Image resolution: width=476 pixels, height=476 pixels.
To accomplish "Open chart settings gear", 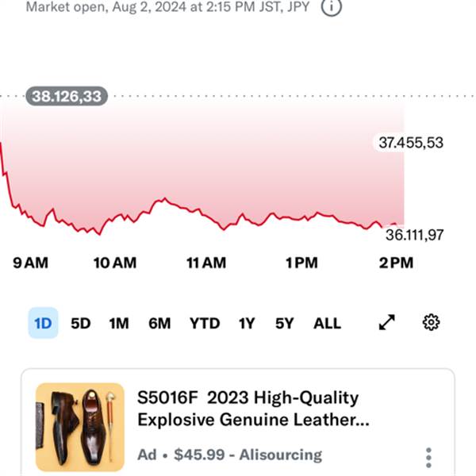I will click(432, 323).
